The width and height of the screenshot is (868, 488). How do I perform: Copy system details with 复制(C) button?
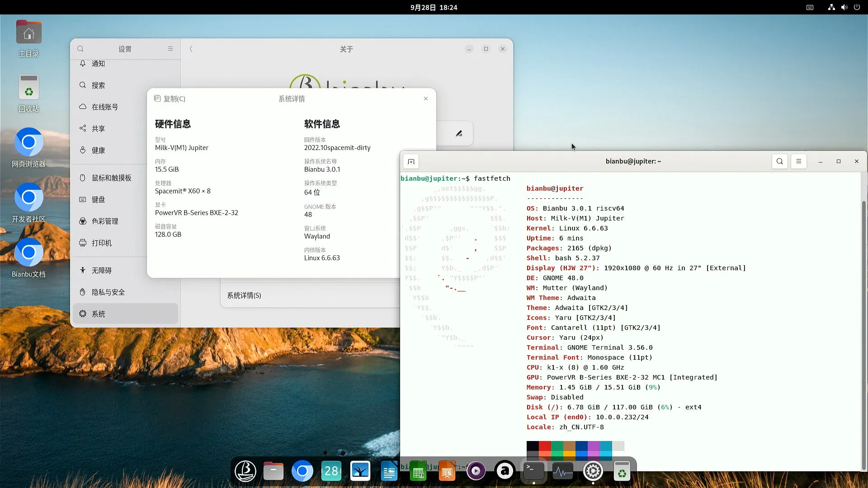click(x=170, y=99)
